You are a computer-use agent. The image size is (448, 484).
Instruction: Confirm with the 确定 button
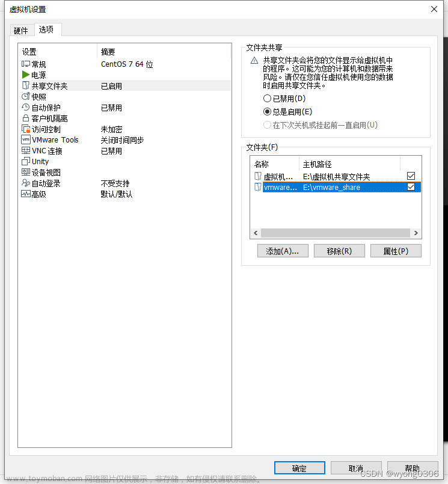299,468
